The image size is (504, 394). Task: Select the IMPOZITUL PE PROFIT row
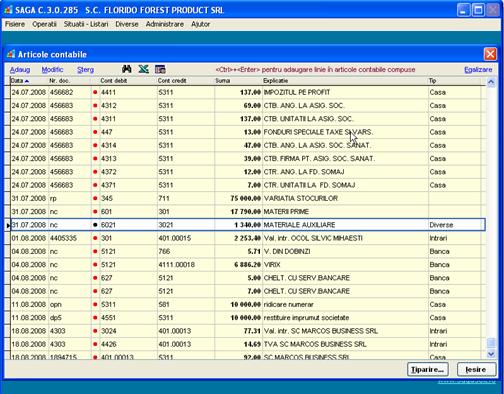click(x=248, y=92)
